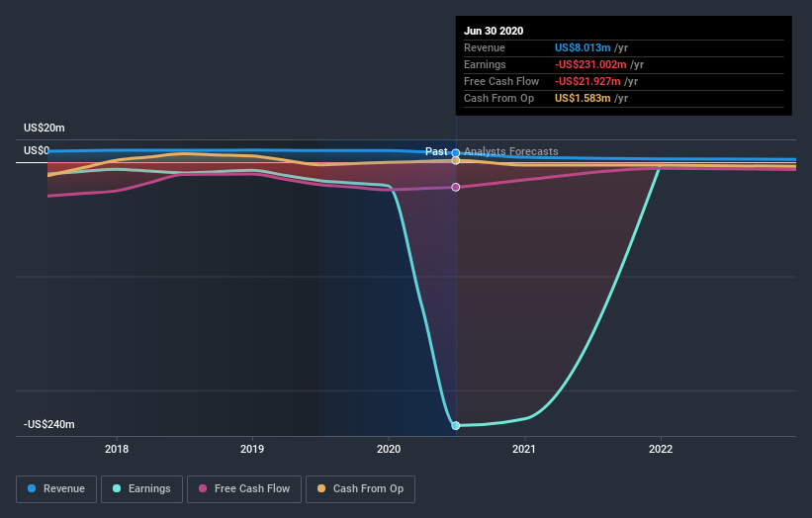Viewport: 812px width, 518px height.
Task: Click the 'Free Cash Flow' tooltip row label
Action: [x=501, y=81]
